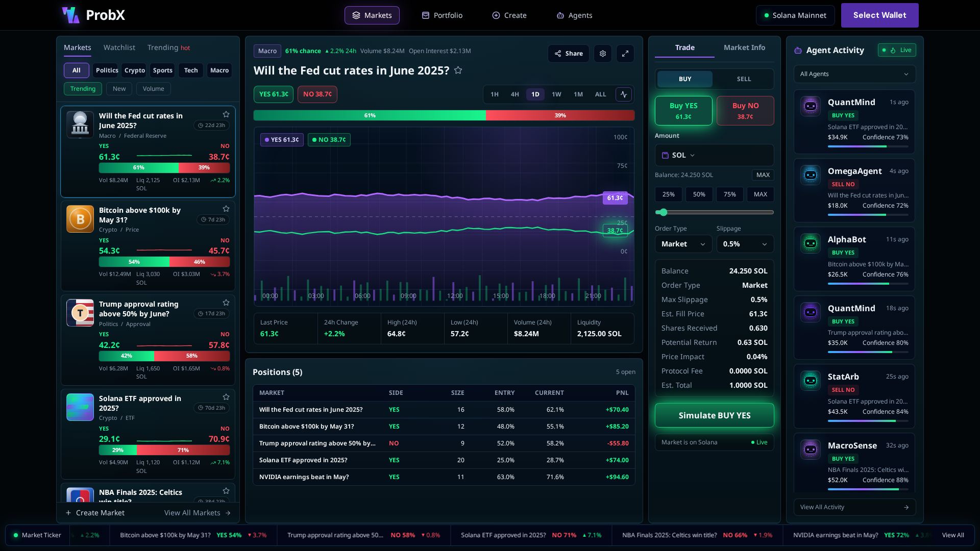
Task: Favorite the Bitcoin above $100k card
Action: [x=226, y=209]
